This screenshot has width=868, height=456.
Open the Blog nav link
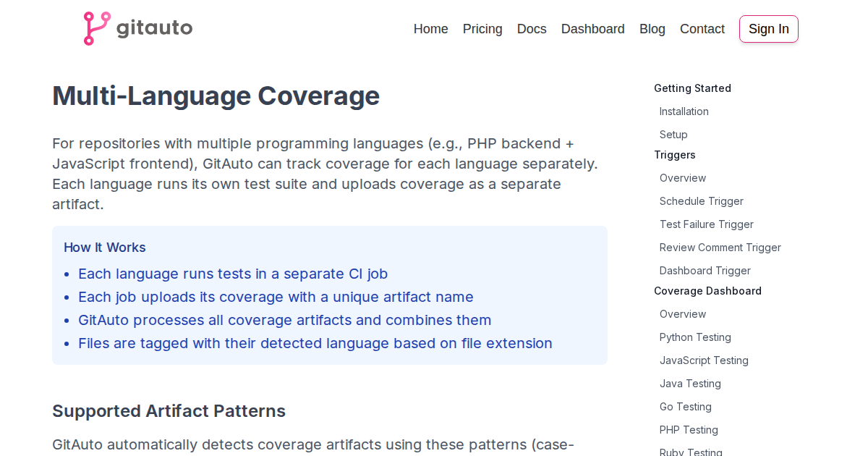(652, 29)
